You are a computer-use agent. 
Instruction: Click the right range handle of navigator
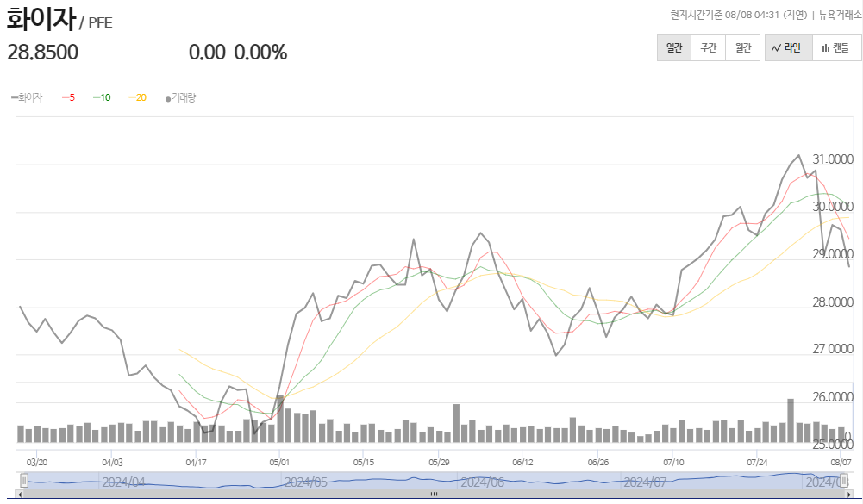pos(844,481)
